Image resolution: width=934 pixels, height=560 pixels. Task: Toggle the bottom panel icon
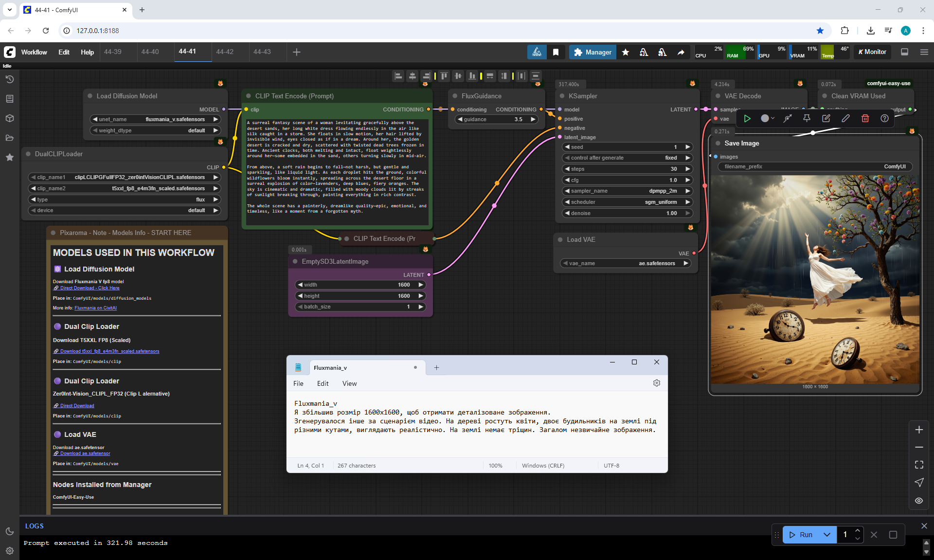click(904, 52)
